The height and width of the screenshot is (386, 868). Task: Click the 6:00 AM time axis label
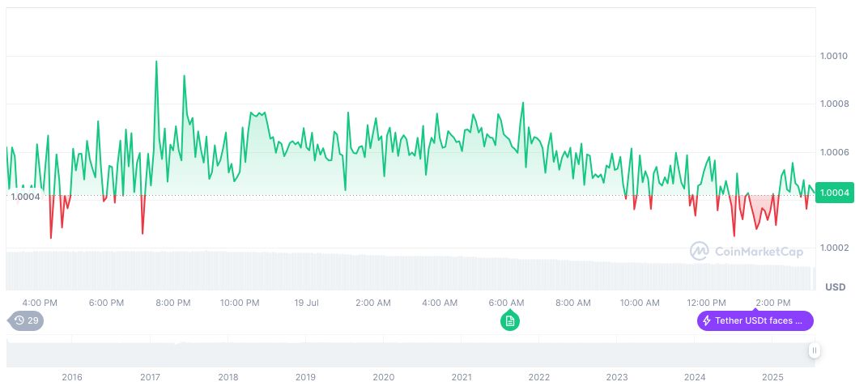click(x=506, y=303)
